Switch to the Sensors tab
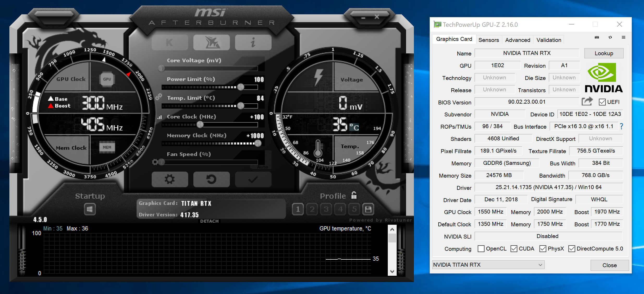Image resolution: width=644 pixels, height=294 pixels. click(489, 40)
